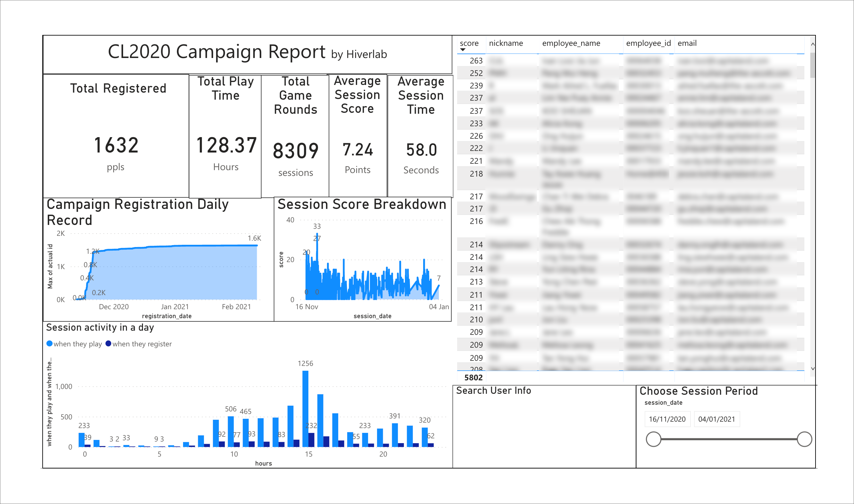
Task: Sort table by employee_name column header
Action: pos(571,43)
